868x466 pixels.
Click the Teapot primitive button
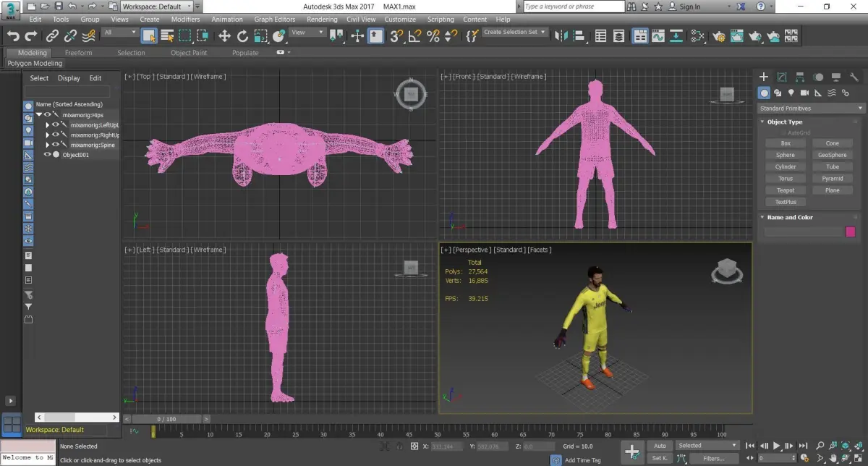pyautogui.click(x=786, y=190)
